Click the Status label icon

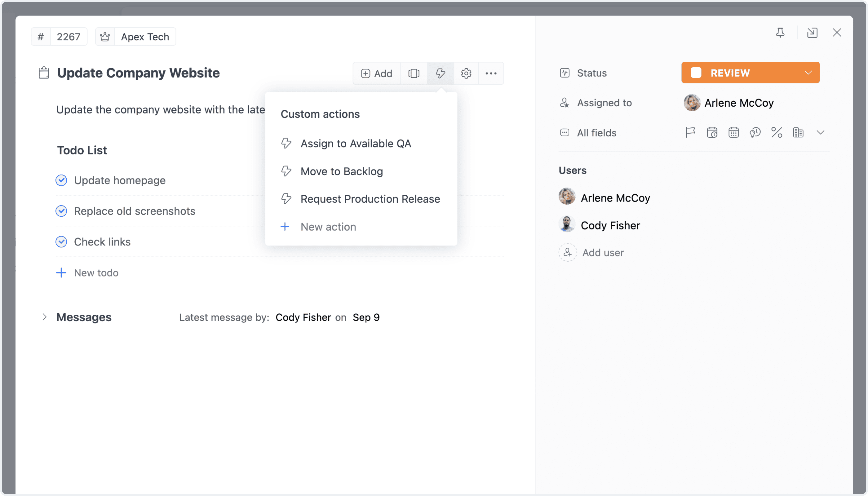pyautogui.click(x=565, y=73)
